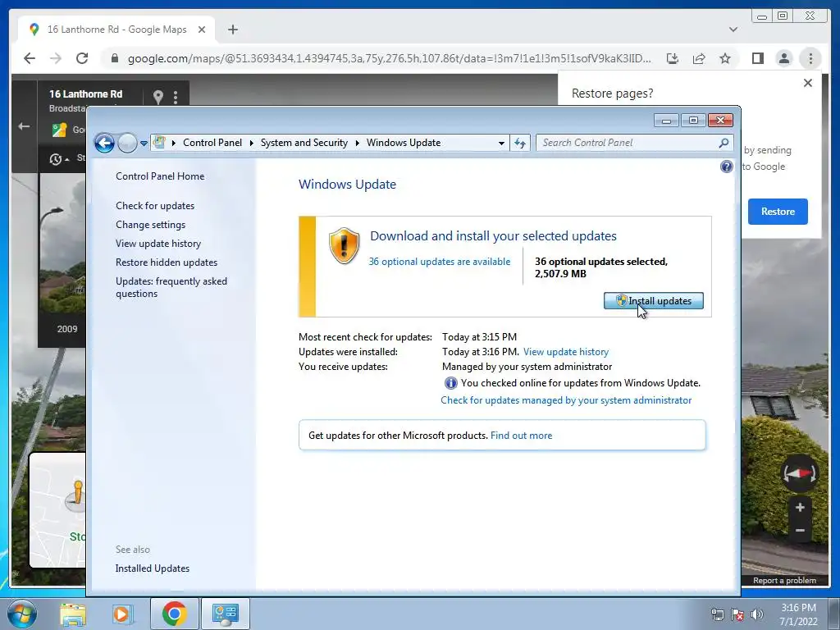Open Action Center flag tray icon
This screenshot has height=630, width=840.
pos(737,614)
